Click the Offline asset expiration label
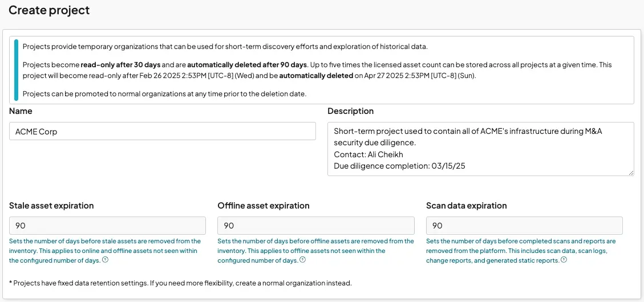The width and height of the screenshot is (644, 302). coord(264,206)
